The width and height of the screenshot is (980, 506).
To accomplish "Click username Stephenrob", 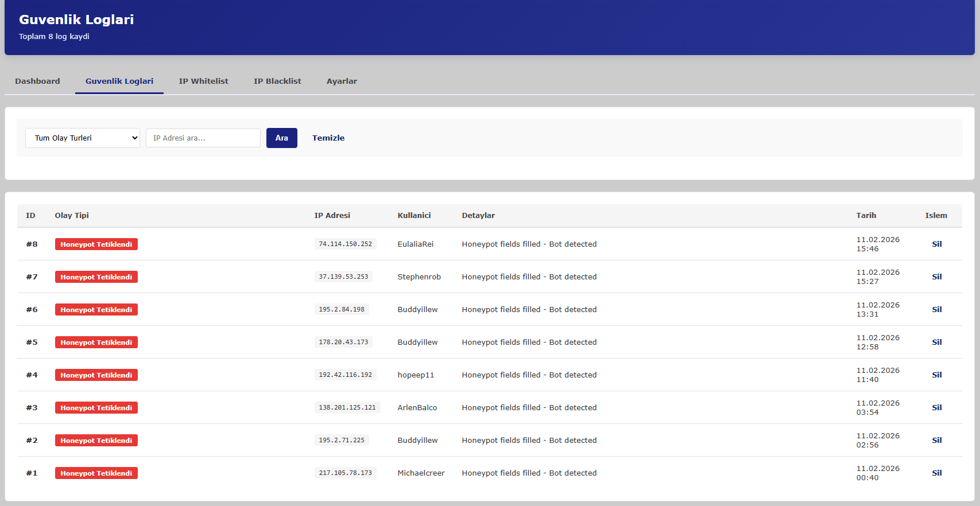I will click(x=419, y=277).
